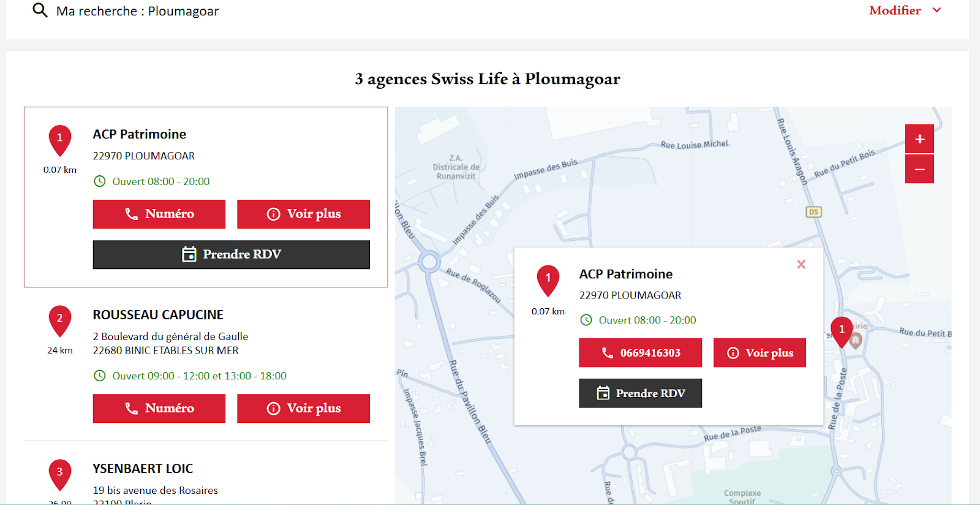This screenshot has height=505, width=980.
Task: Click the chevron next to Modifier
Action: (x=937, y=10)
